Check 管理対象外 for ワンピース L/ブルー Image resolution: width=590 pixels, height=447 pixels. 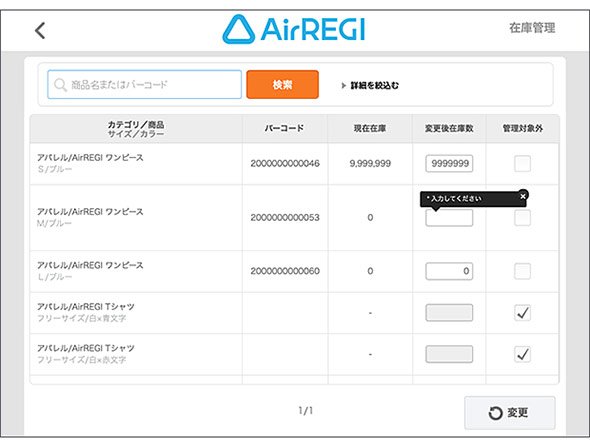[x=522, y=271]
